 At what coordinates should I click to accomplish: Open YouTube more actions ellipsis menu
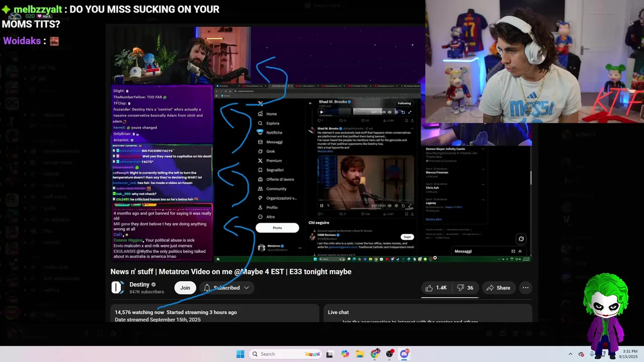(525, 288)
